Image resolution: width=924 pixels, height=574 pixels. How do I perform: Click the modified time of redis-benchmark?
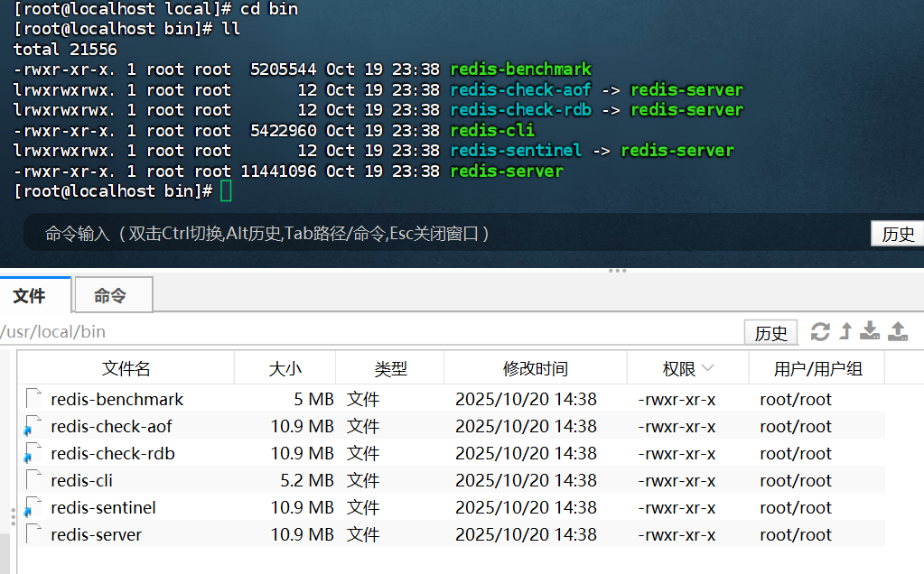(526, 399)
